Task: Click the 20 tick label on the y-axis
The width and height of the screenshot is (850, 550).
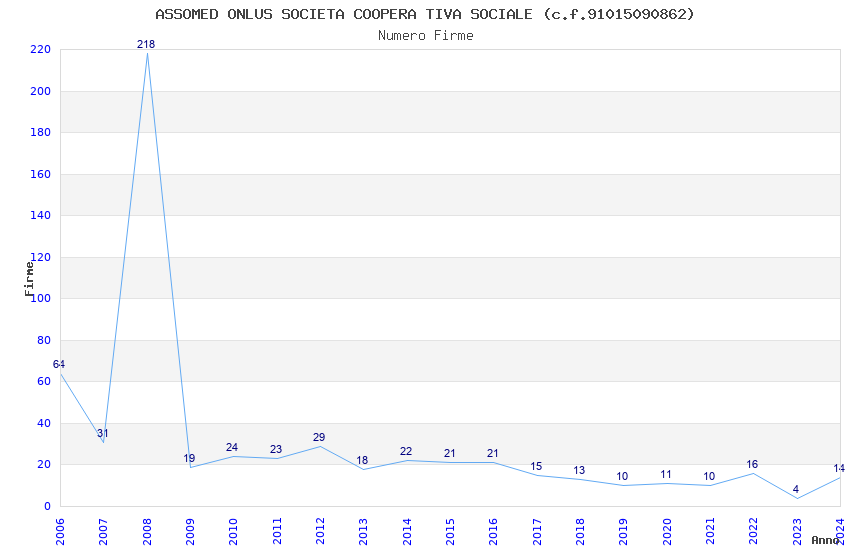Action: (x=44, y=464)
